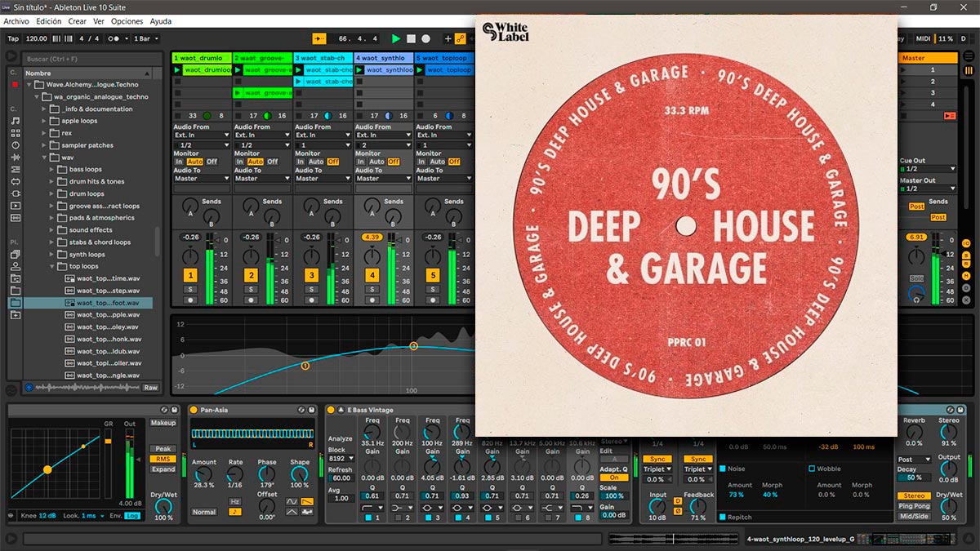Toggle the Follow playback arrow button
Image resolution: width=980 pixels, height=551 pixels.
319,38
